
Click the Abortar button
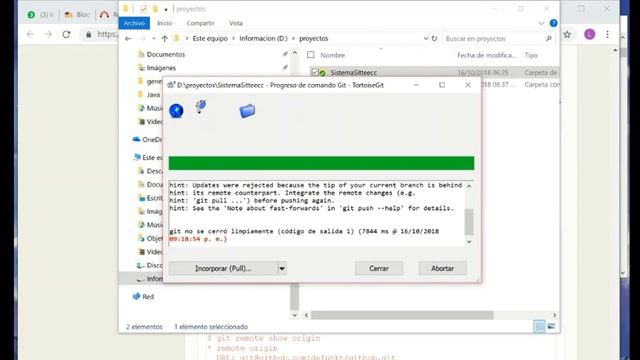[x=442, y=268]
